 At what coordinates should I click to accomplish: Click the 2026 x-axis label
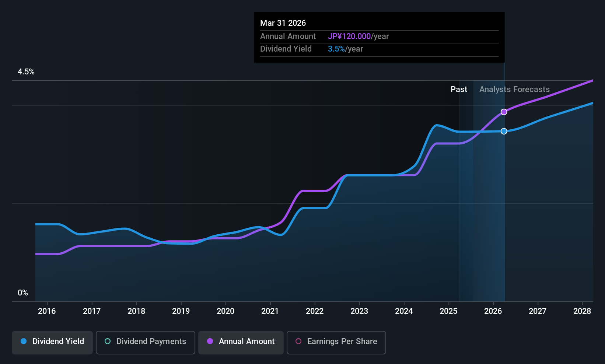pos(493,311)
